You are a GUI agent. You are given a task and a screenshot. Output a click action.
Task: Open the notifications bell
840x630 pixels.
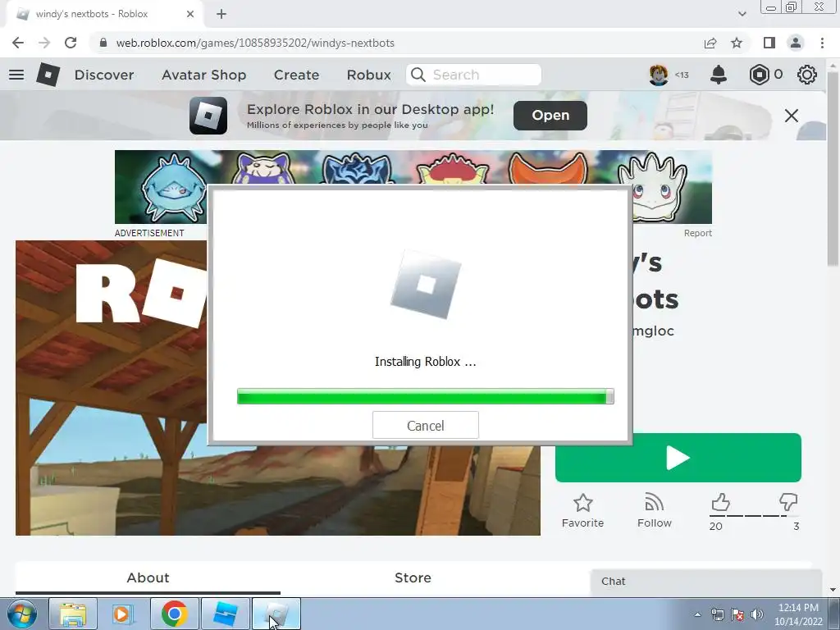[x=719, y=75]
